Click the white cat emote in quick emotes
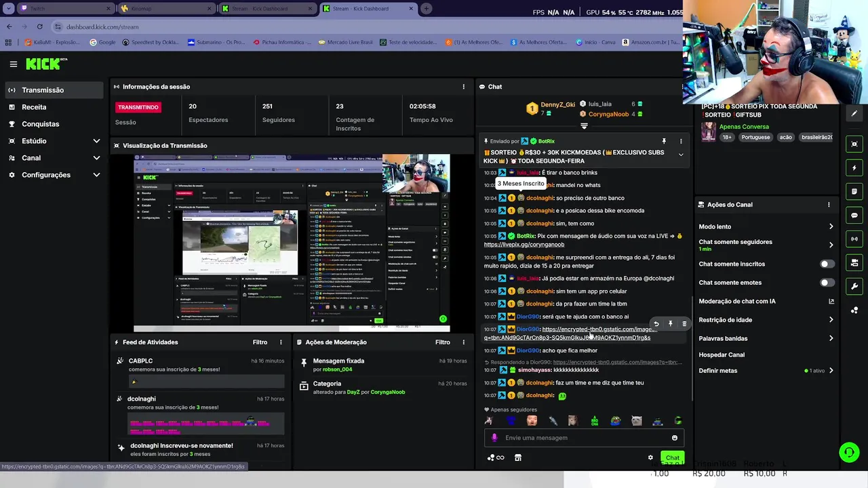Image resolution: width=868 pixels, height=488 pixels. click(x=636, y=421)
